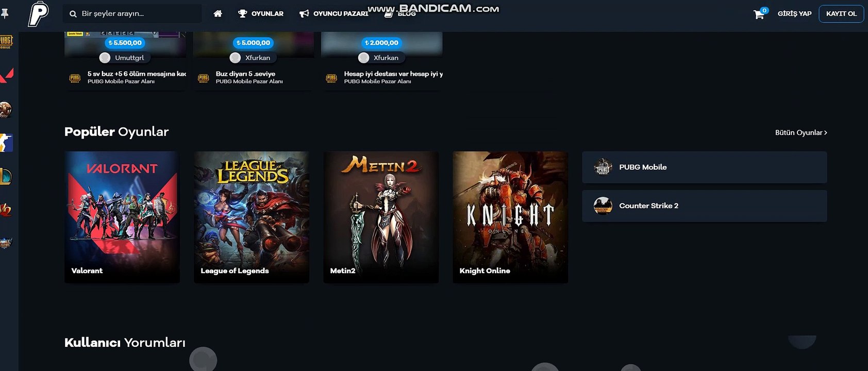This screenshot has height=371, width=868.
Task: Open Xfurkan seller on the 2.000,00 listing
Action: 386,58
